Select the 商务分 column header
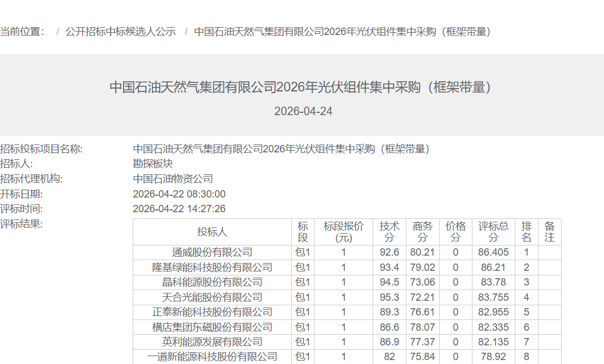604x364 pixels. point(422,232)
